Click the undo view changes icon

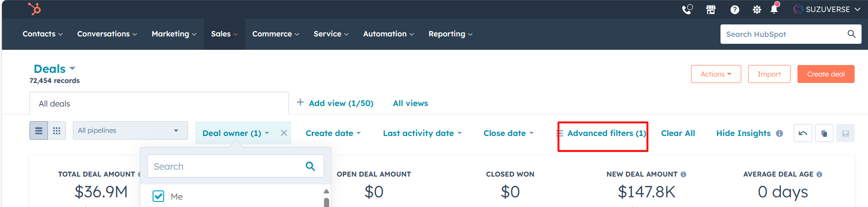point(803,133)
